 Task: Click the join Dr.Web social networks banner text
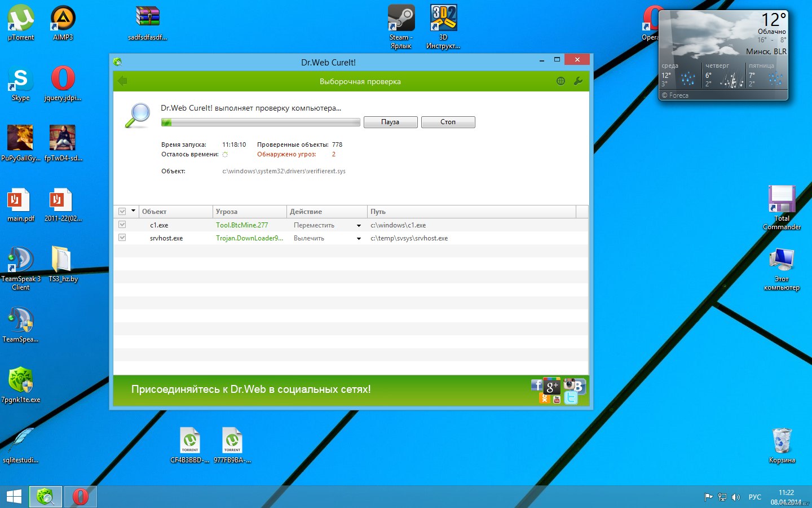coord(251,389)
